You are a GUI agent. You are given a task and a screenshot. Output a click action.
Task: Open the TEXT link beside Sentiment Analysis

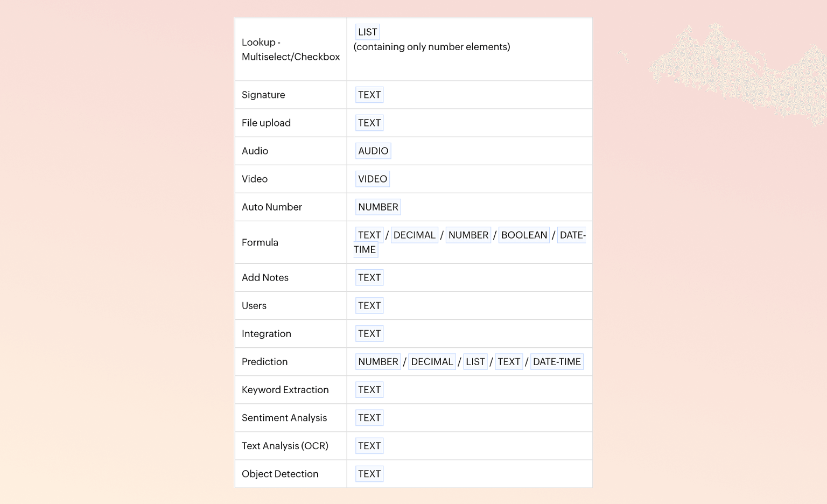point(369,418)
